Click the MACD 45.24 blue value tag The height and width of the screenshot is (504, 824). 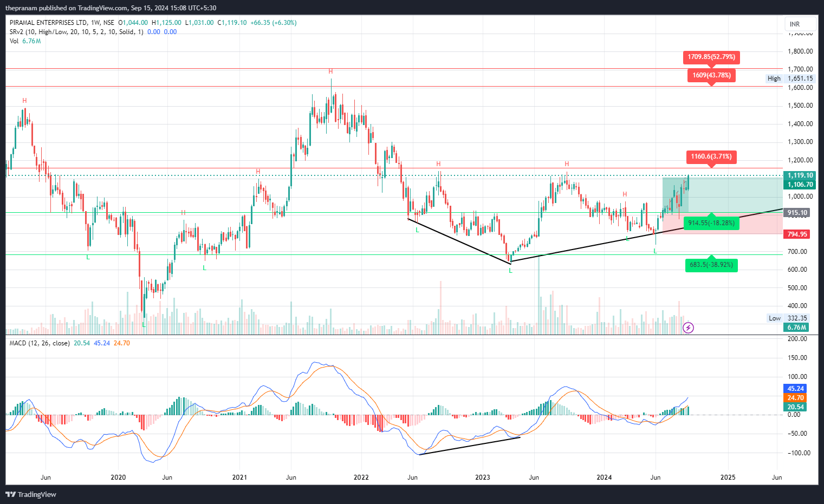(x=795, y=389)
